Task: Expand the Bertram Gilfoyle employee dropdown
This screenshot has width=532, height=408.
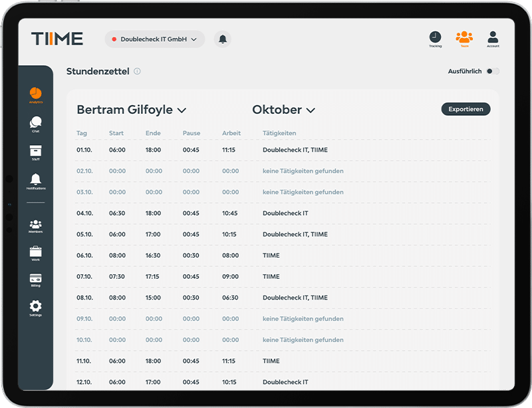Action: 131,110
